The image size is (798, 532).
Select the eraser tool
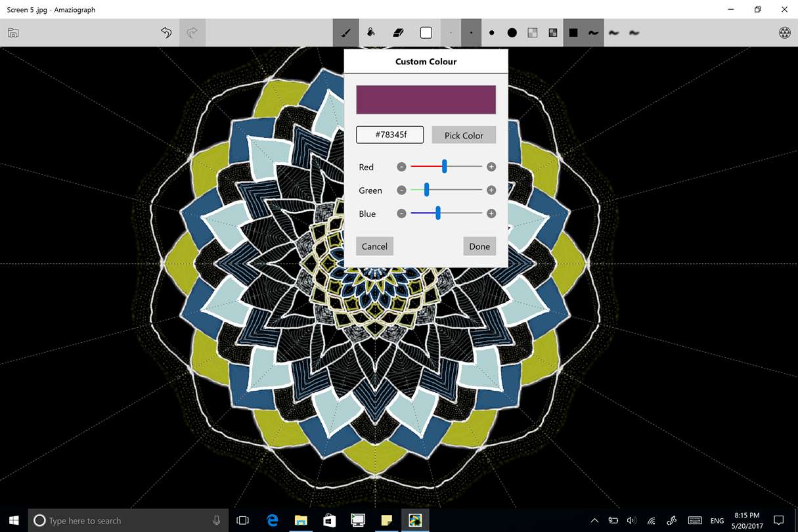(x=398, y=33)
